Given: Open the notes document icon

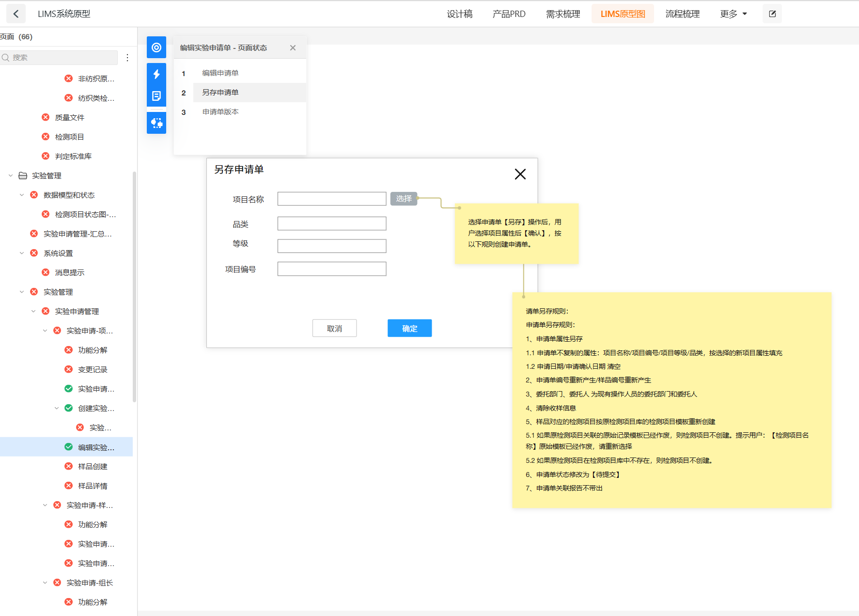Looking at the screenshot, I should coord(156,96).
